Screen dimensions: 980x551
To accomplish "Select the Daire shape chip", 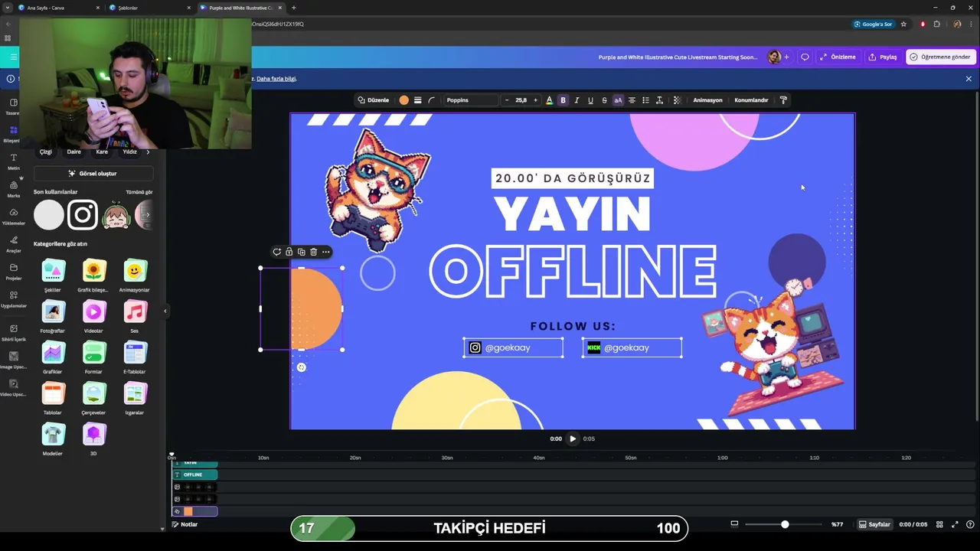I will pos(73,152).
